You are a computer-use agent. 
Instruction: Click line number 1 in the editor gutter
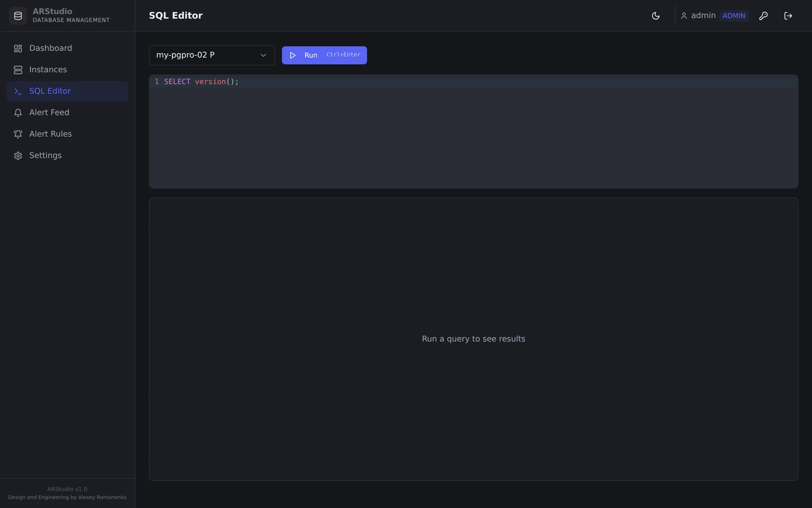tap(157, 82)
